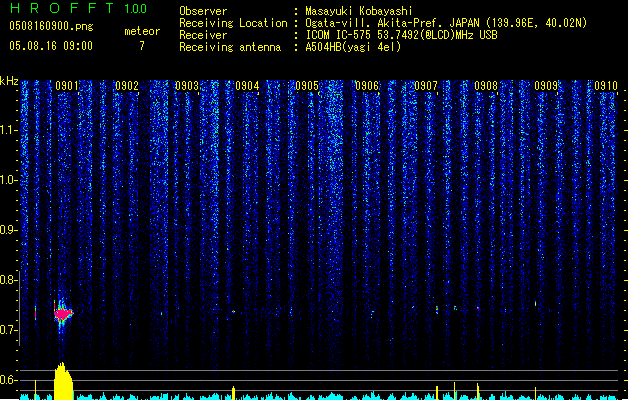Click the 0905 time marker
This screenshot has width=629, height=400.
307,86
